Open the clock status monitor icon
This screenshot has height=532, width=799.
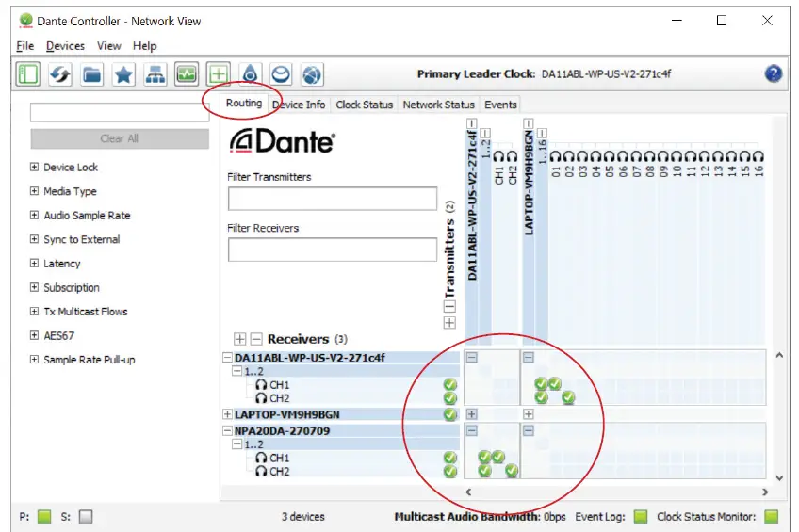187,74
